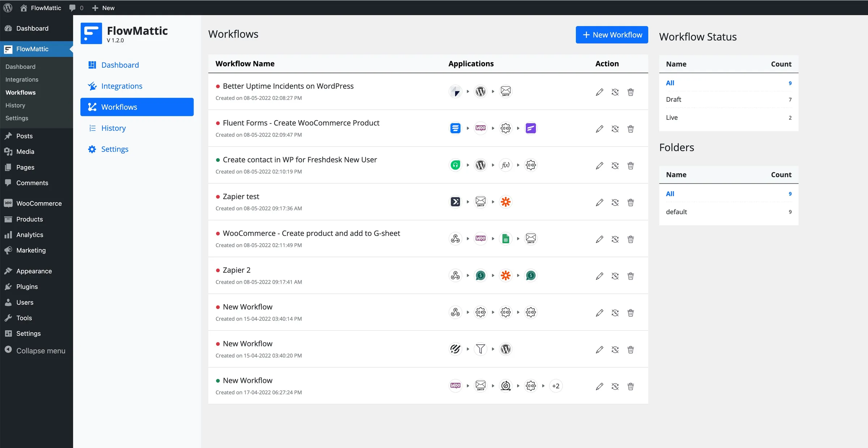Image resolution: width=868 pixels, height=448 pixels.
Task: Edit the Zapier test workflow
Action: (599, 202)
